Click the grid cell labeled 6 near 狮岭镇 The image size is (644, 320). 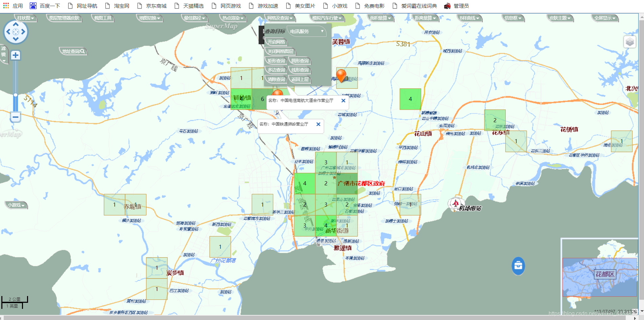tap(262, 99)
